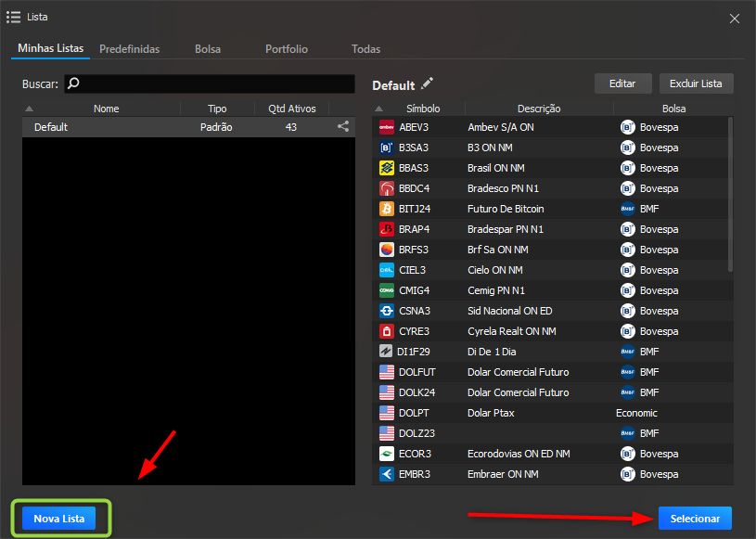This screenshot has width=756, height=539.
Task: Select the Futuro De Bitcoin description
Action: (506, 209)
